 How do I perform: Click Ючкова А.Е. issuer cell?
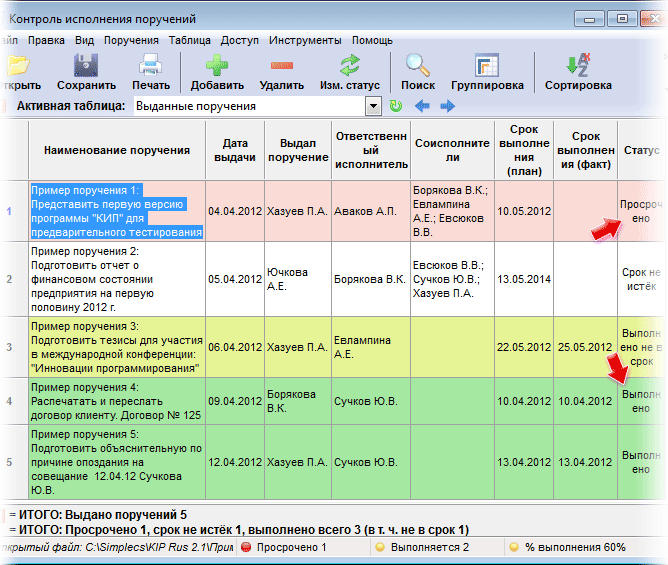(x=298, y=279)
